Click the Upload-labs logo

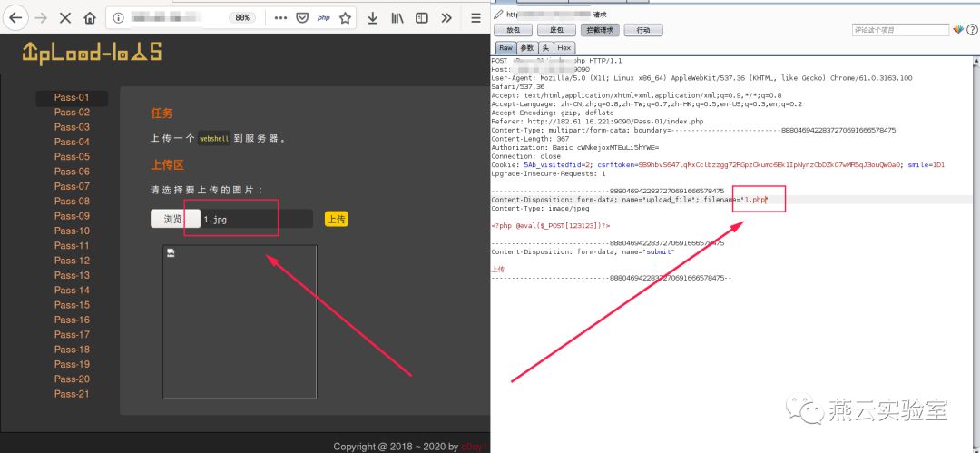pyautogui.click(x=92, y=53)
